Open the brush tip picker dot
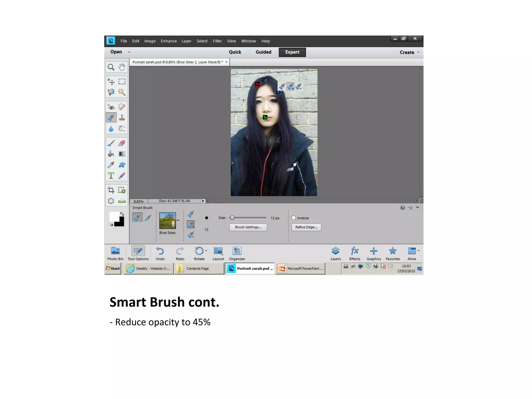 pos(207,218)
